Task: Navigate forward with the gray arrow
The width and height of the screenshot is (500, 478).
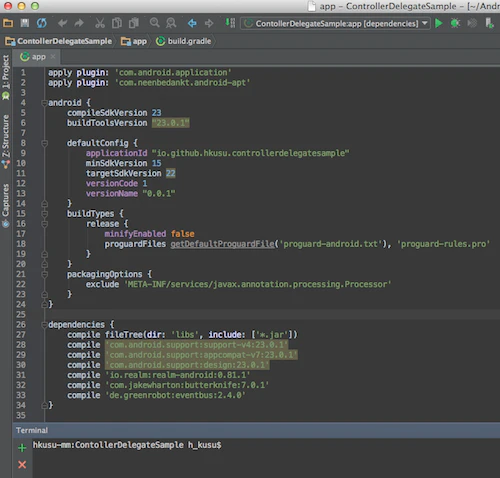Action: click(209, 23)
